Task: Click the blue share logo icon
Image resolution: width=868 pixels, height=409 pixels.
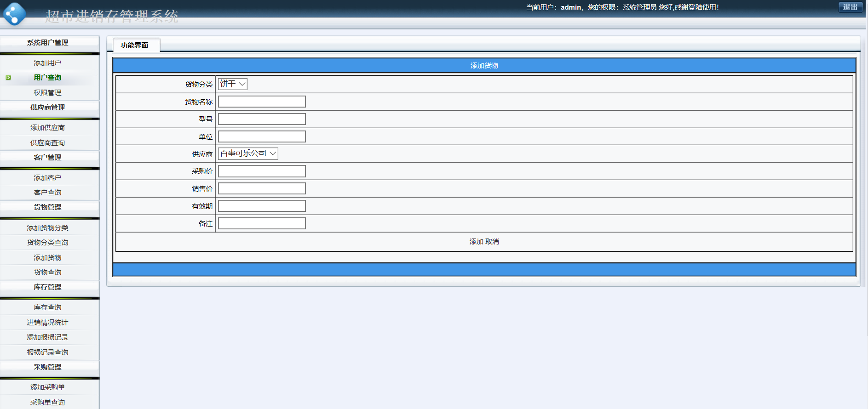Action: pos(14,14)
